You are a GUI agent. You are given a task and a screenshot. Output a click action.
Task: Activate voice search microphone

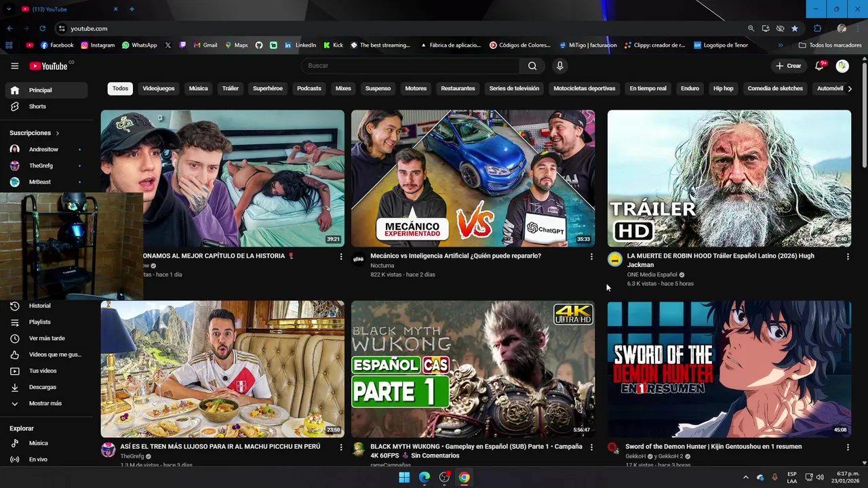point(559,66)
